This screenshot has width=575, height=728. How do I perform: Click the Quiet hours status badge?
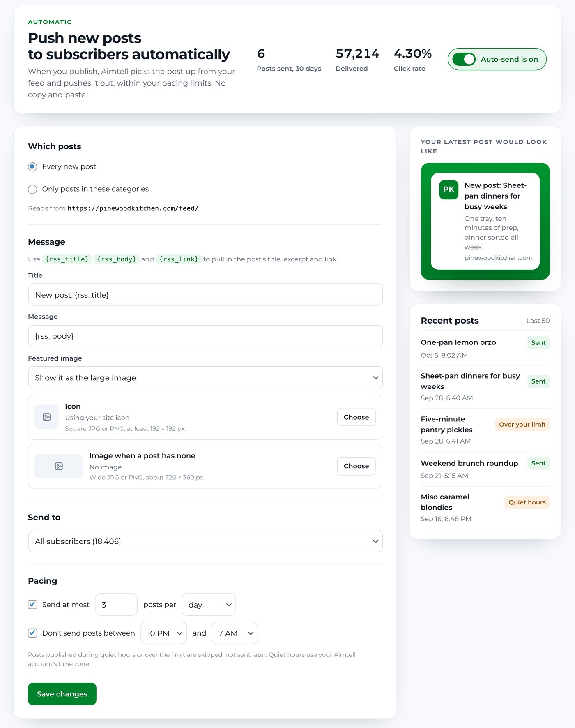[x=527, y=502]
